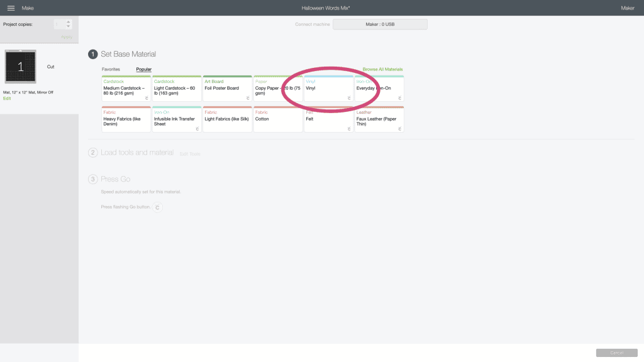Click the Make label in header
This screenshot has height=362, width=644.
(28, 8)
